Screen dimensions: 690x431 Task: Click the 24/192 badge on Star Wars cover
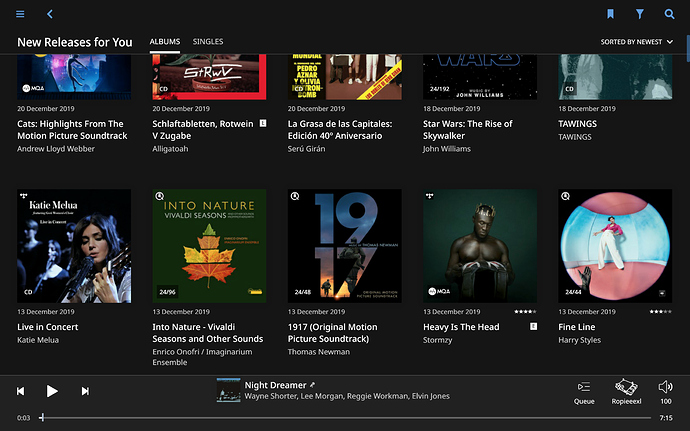click(x=440, y=88)
